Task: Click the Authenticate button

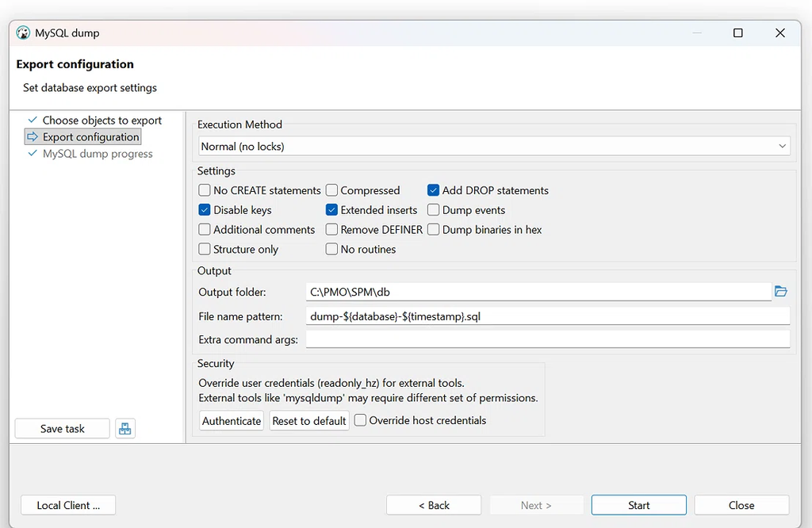Action: (232, 420)
